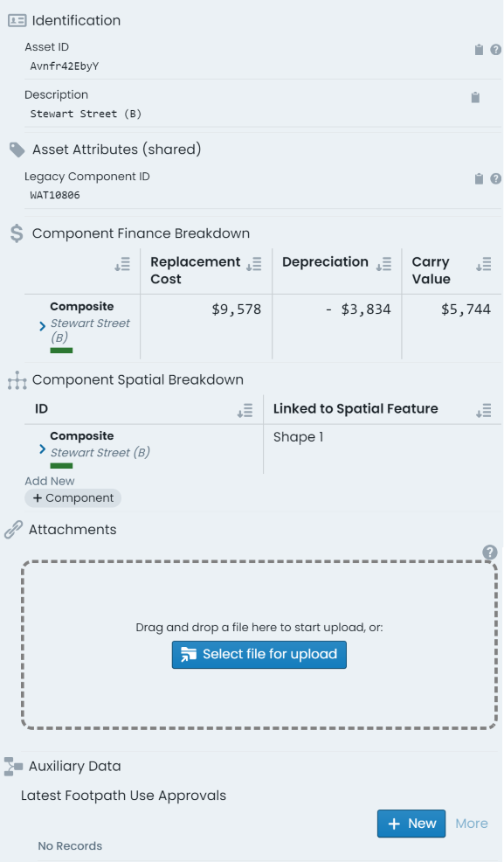504x862 pixels.
Task: Open help for Asset ID field
Action: pyautogui.click(x=496, y=50)
